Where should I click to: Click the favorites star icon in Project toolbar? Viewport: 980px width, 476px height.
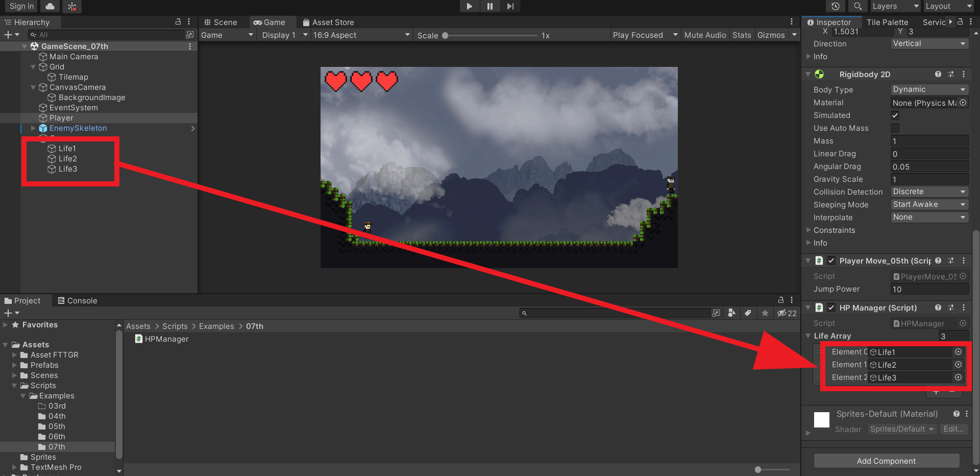pyautogui.click(x=765, y=313)
